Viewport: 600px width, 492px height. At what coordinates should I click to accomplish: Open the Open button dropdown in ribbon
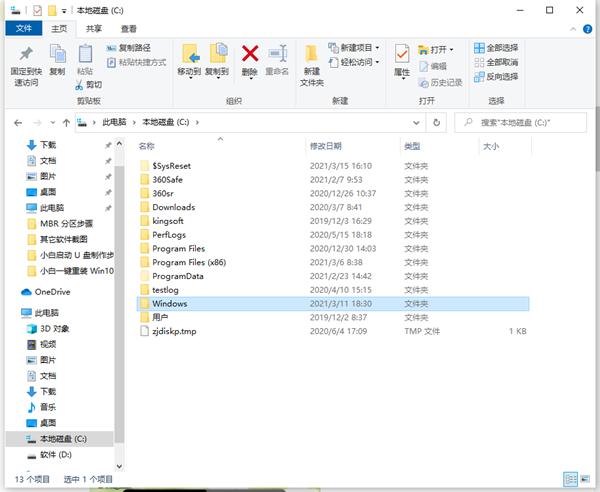(x=436, y=50)
